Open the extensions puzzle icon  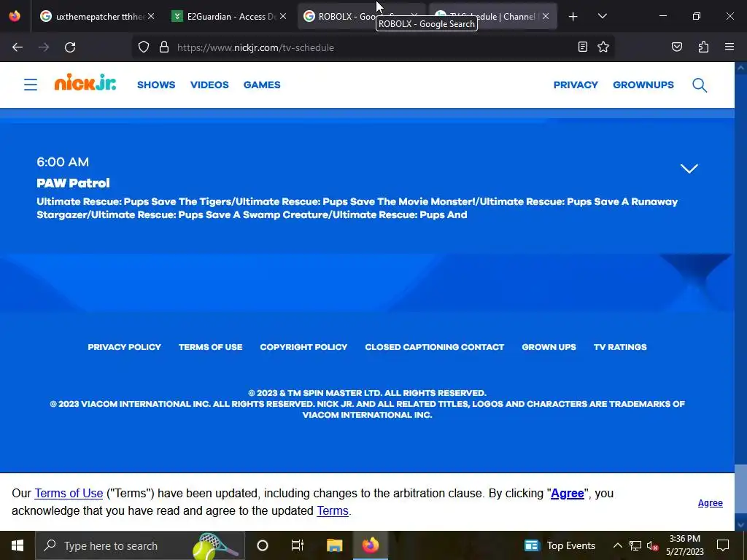coord(703,47)
